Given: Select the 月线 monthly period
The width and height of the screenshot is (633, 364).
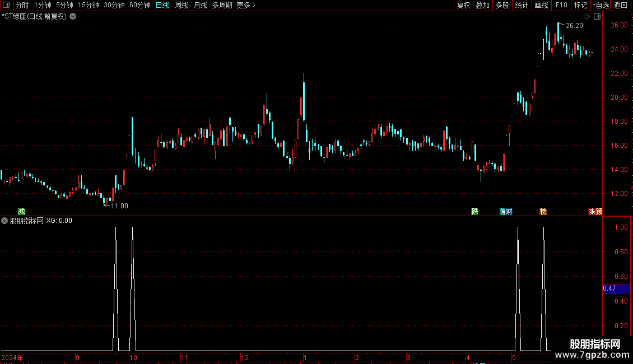Looking at the screenshot, I should click(x=200, y=5).
